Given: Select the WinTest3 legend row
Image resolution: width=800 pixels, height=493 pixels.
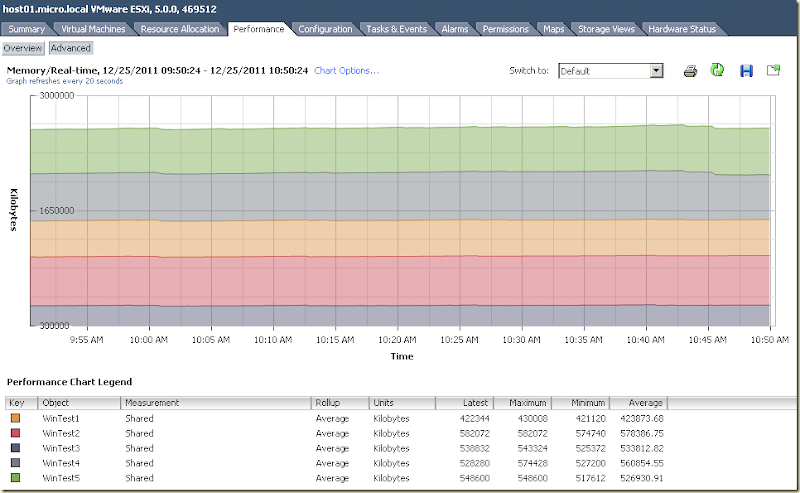Looking at the screenshot, I should [x=337, y=448].
